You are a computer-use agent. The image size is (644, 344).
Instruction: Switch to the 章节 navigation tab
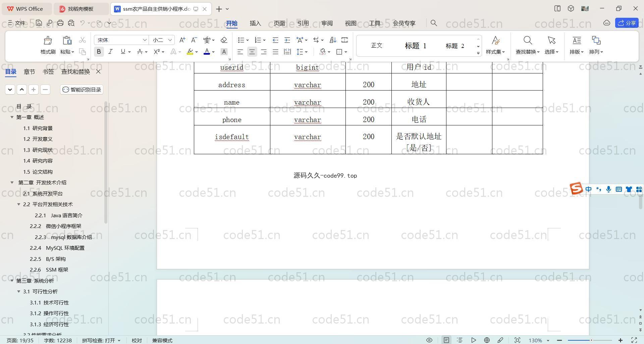click(x=30, y=71)
